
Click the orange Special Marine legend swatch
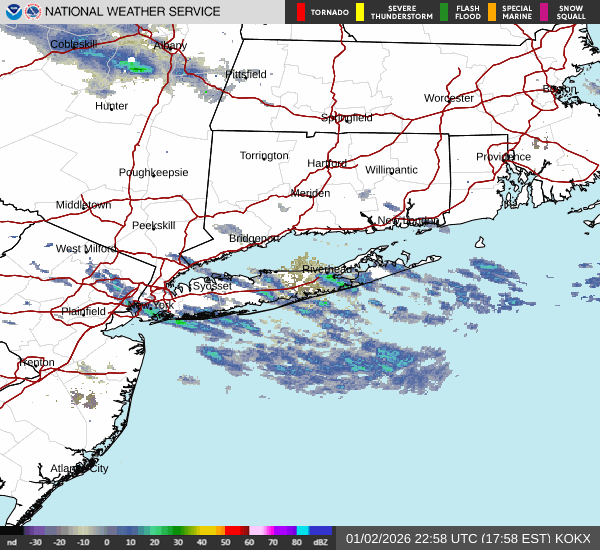(x=492, y=12)
